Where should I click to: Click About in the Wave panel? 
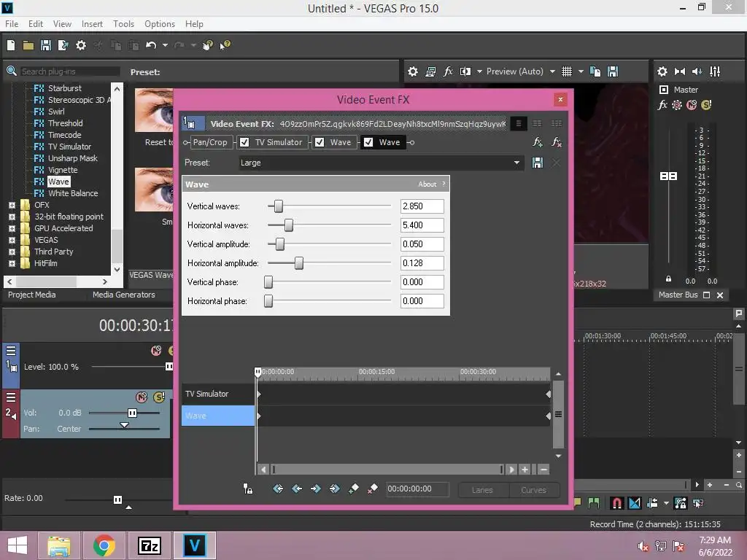(427, 184)
